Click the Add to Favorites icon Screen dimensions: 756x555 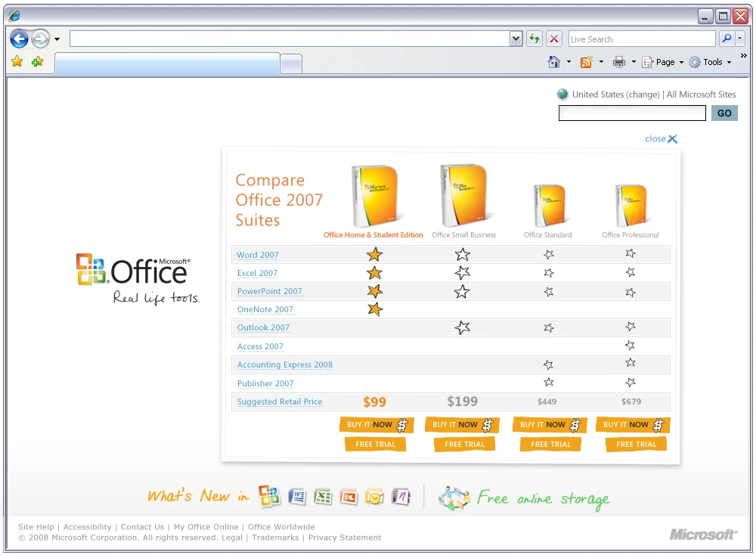[37, 61]
